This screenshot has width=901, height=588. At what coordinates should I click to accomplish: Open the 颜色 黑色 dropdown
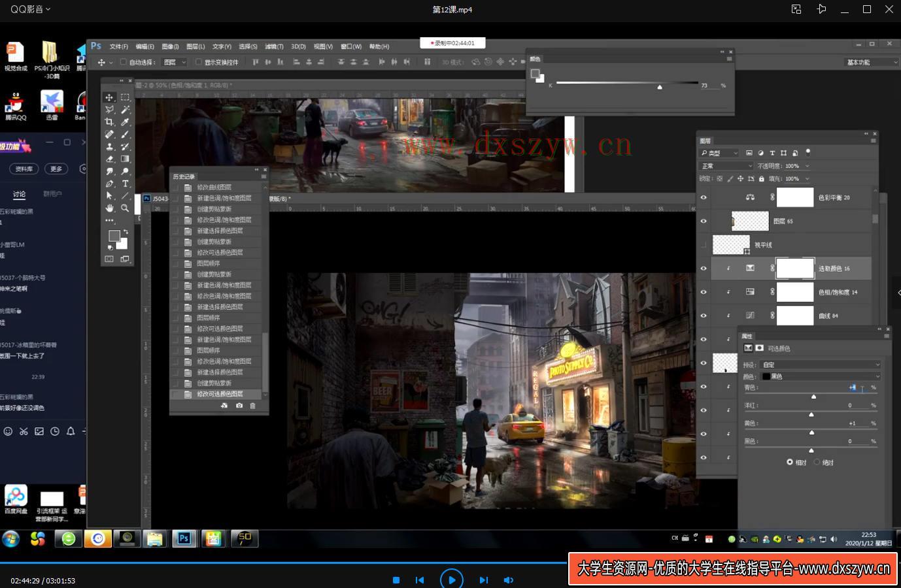pos(821,376)
